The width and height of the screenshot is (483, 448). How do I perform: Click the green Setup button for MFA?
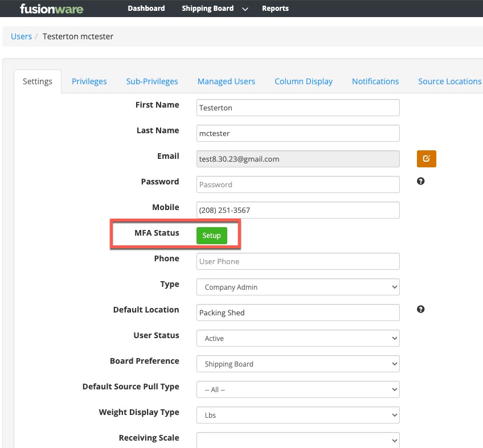[211, 235]
